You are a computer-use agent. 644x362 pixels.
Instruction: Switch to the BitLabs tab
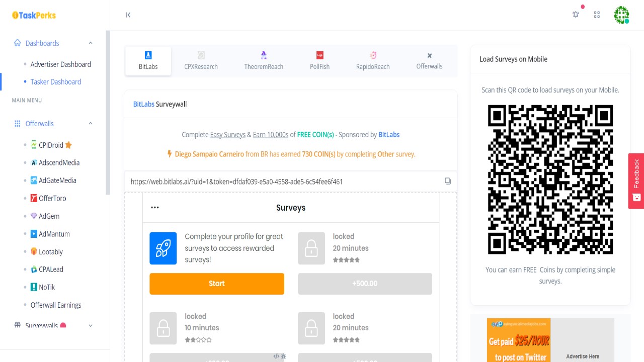pyautogui.click(x=148, y=60)
